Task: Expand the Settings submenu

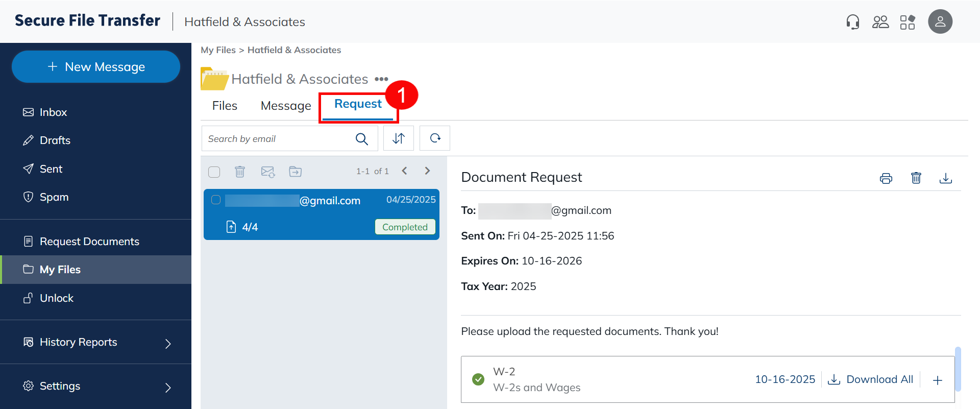Action: (168, 388)
